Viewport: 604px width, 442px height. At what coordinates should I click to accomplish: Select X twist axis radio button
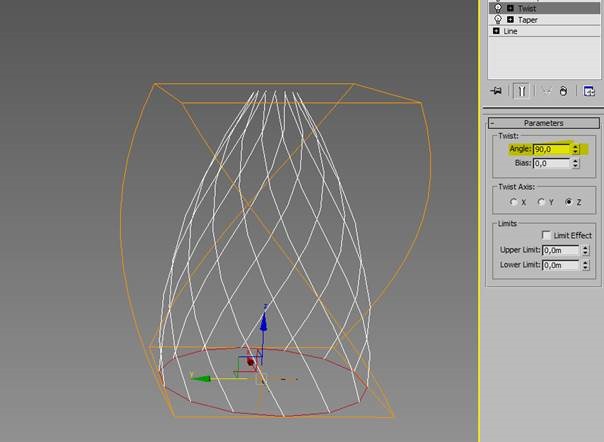click(x=513, y=202)
